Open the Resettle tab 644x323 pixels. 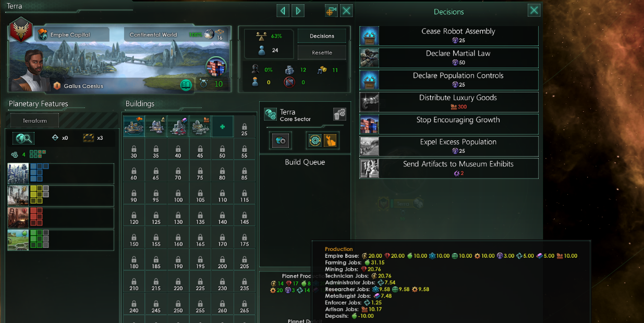point(322,53)
